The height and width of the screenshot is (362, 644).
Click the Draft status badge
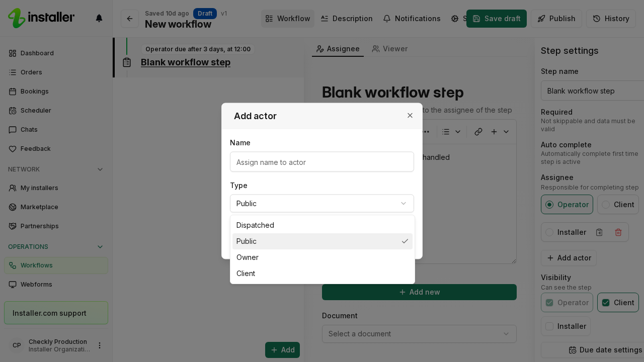click(205, 14)
